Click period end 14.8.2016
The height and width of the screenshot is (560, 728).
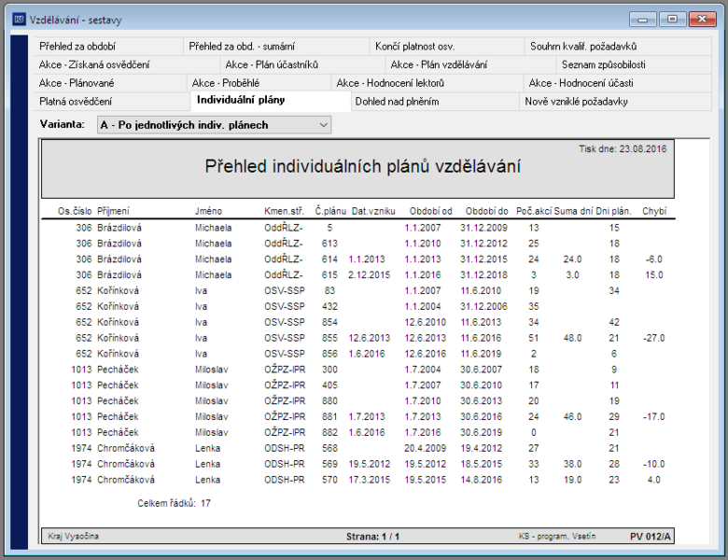(x=481, y=480)
